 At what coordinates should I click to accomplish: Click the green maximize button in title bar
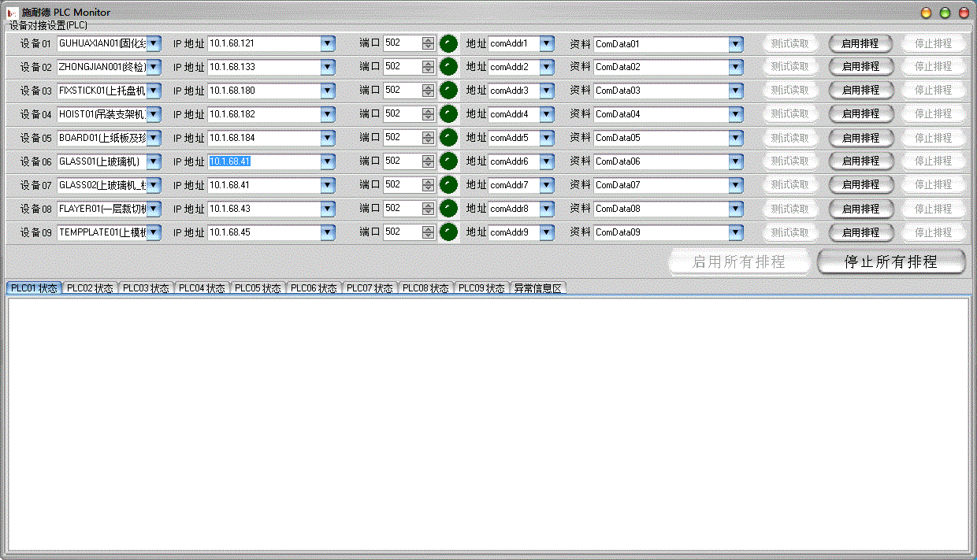coord(945,13)
